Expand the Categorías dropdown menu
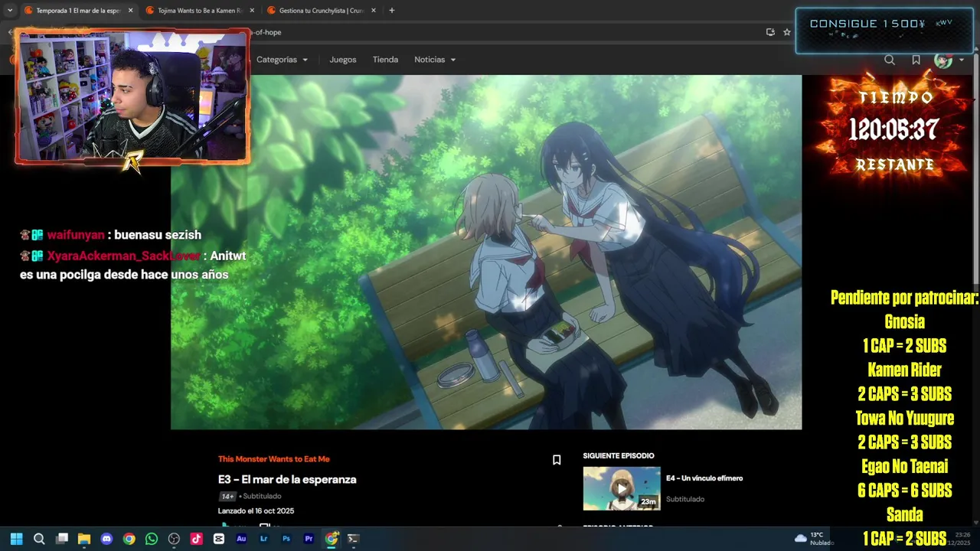980x551 pixels. point(282,60)
